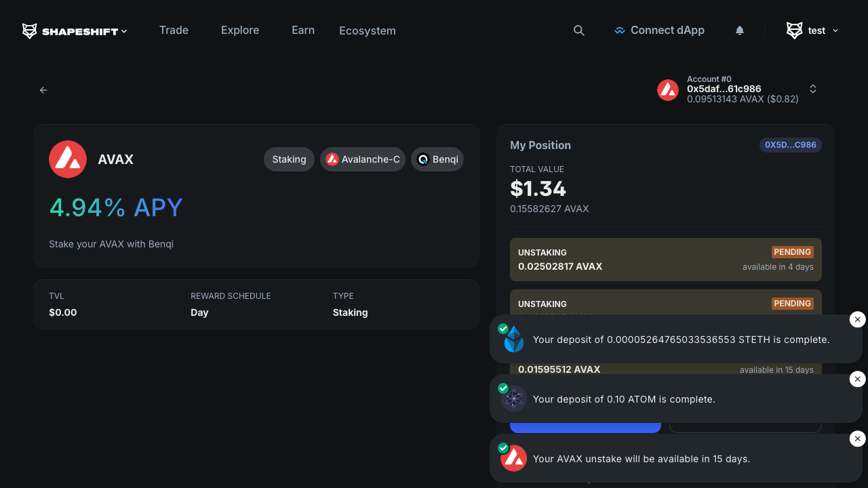The image size is (868, 488).
Task: Expand the ShapeShift logo dropdown chevron
Action: 124,31
